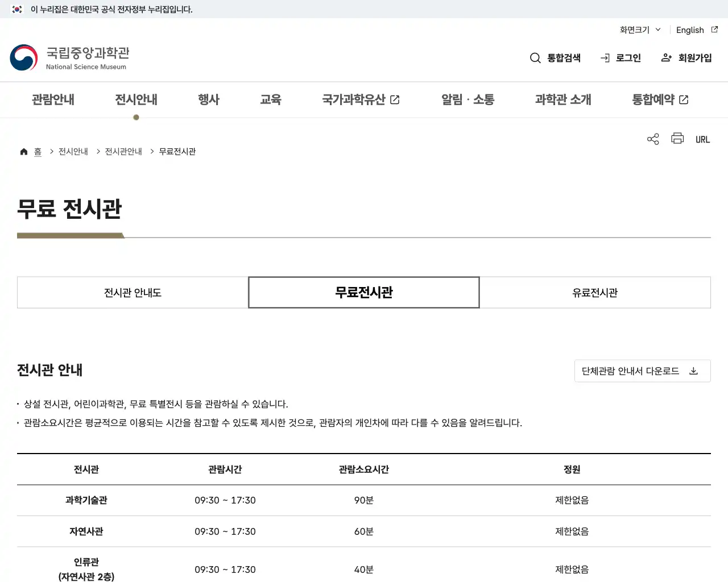Download the 단체관람 안내서 guide
The width and height of the screenshot is (728, 582).
(642, 371)
